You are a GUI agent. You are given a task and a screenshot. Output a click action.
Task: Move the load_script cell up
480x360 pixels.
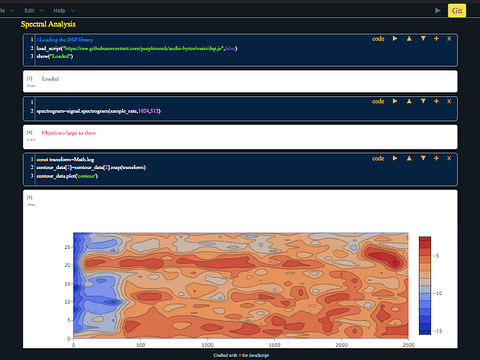[x=409, y=39]
